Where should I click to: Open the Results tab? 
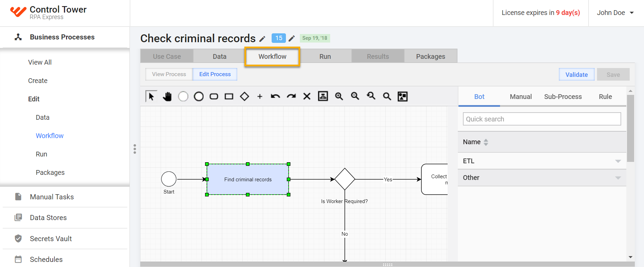[378, 56]
